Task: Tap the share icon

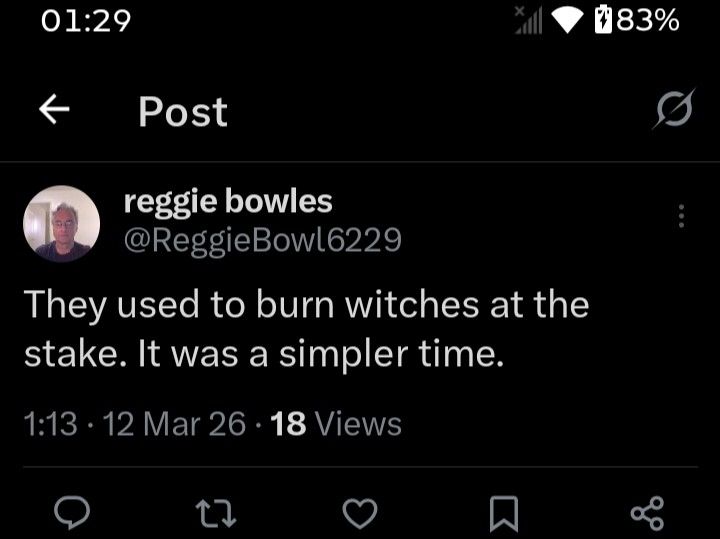Action: [647, 513]
